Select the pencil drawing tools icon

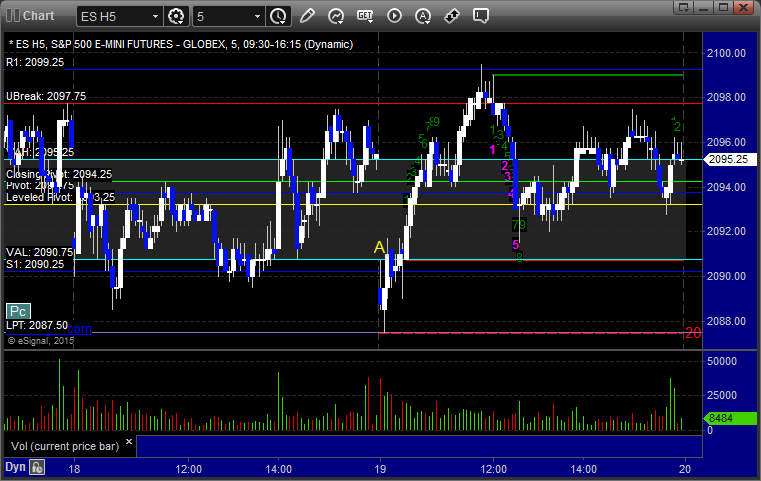[307, 16]
